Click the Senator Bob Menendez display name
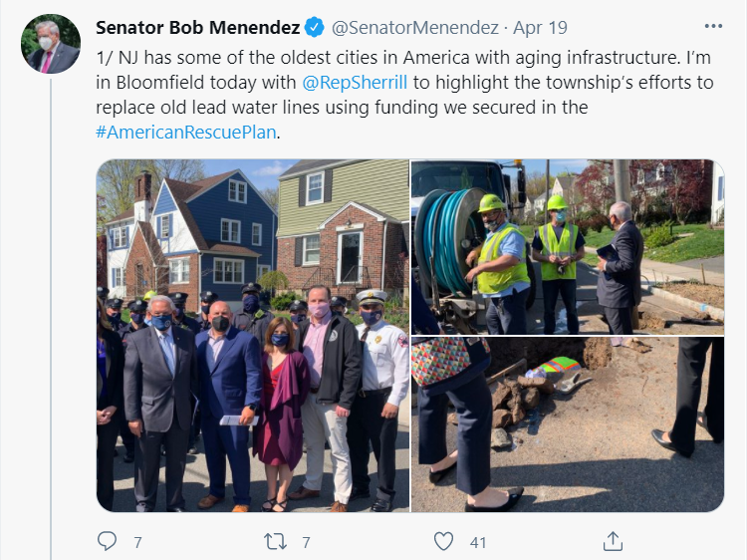 tap(198, 27)
